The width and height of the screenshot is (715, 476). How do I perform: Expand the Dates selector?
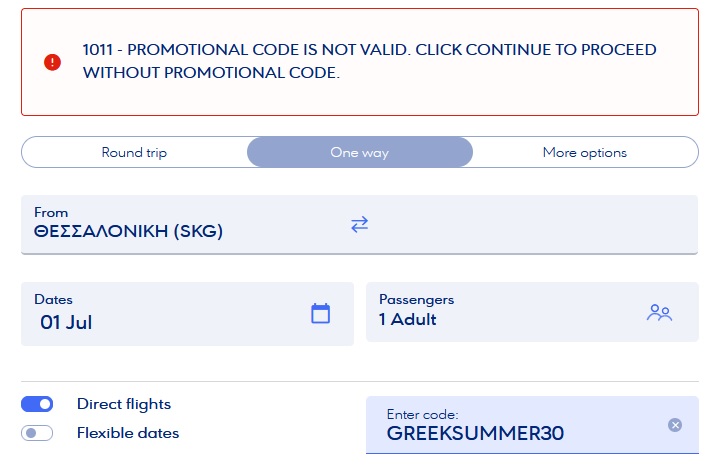[187, 314]
